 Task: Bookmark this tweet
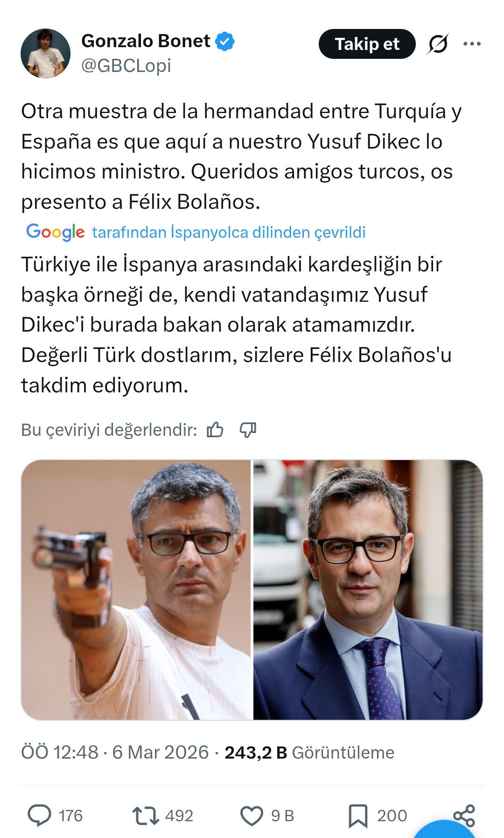click(358, 816)
